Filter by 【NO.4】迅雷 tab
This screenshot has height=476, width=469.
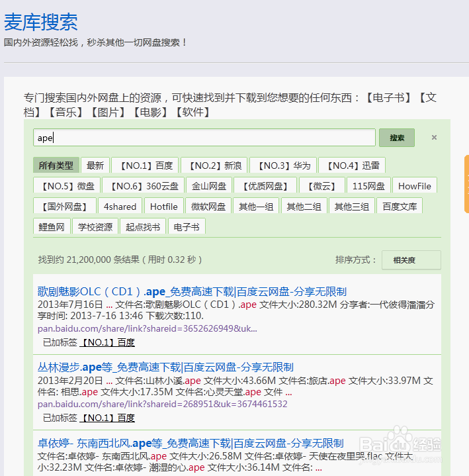tap(352, 165)
